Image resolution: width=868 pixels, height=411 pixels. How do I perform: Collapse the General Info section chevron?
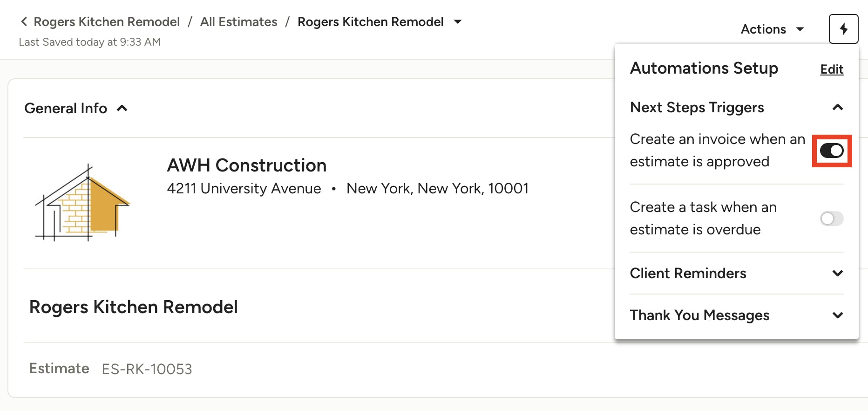pos(122,108)
